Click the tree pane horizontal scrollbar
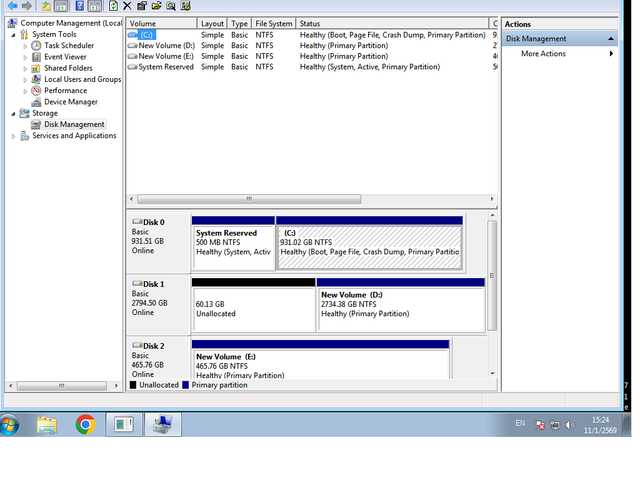The width and height of the screenshot is (640, 480). pos(62,385)
